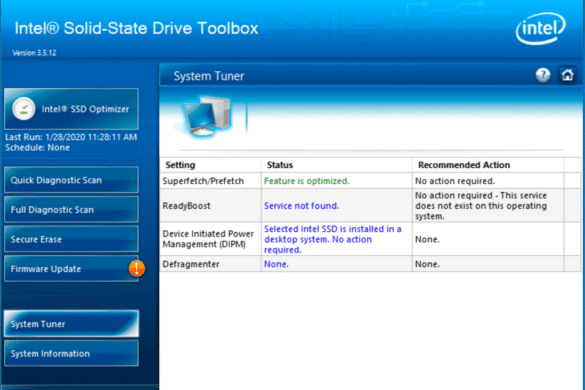Screen dimensions: 585x390
Task: Click Defragmenter status 'None.'
Action: tap(276, 264)
